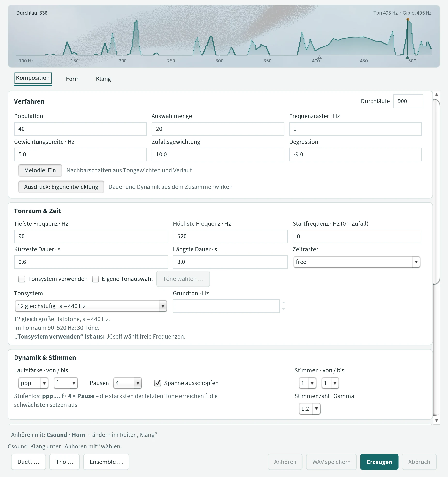Viewport: 448px width, 477px height.
Task: Open the Stimmenzahl Gamma dropdown
Action: [310, 409]
